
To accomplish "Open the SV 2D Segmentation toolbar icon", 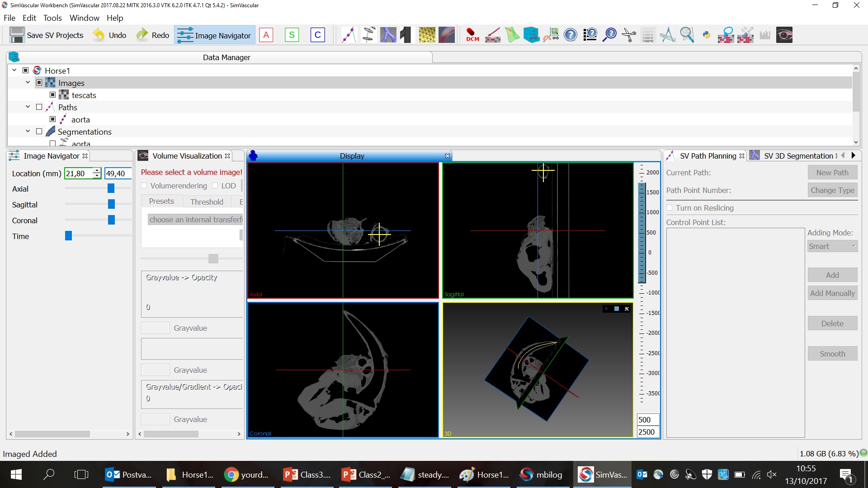I will pyautogui.click(x=368, y=35).
